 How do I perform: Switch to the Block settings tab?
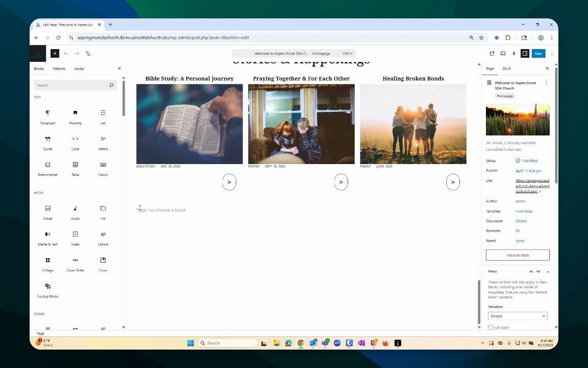click(506, 68)
